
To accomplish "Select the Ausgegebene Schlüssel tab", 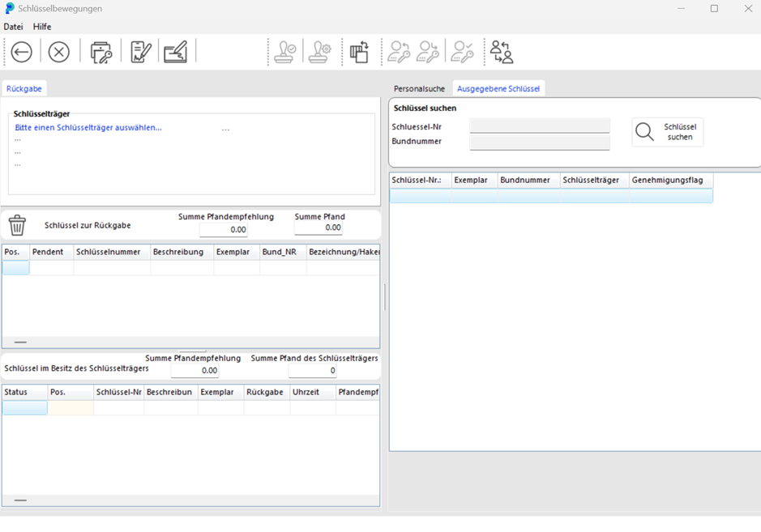I will (498, 88).
